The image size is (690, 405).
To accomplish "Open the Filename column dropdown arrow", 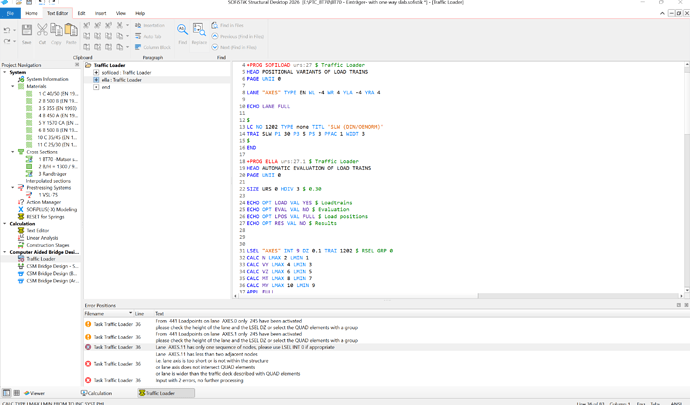I will pyautogui.click(x=130, y=313).
